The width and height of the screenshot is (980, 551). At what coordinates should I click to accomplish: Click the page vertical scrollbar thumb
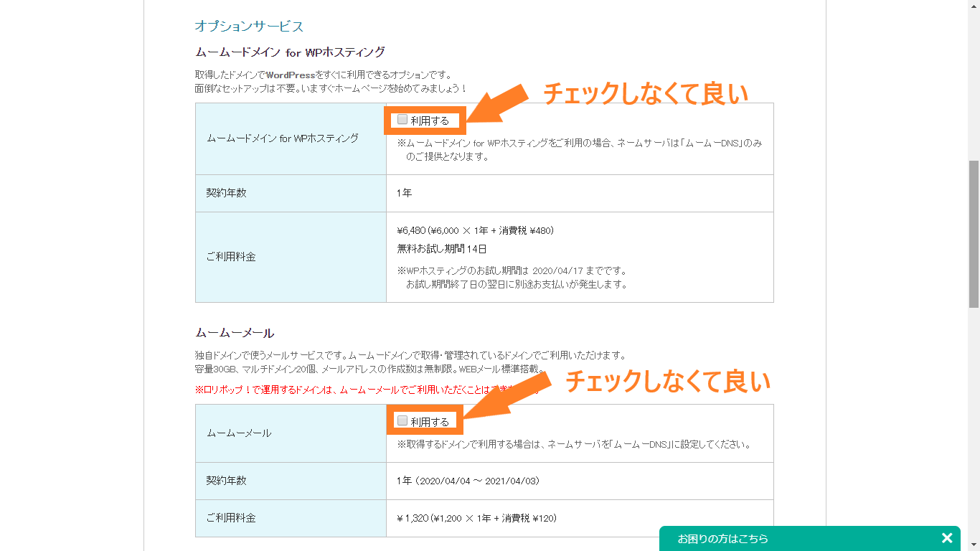coord(974,234)
